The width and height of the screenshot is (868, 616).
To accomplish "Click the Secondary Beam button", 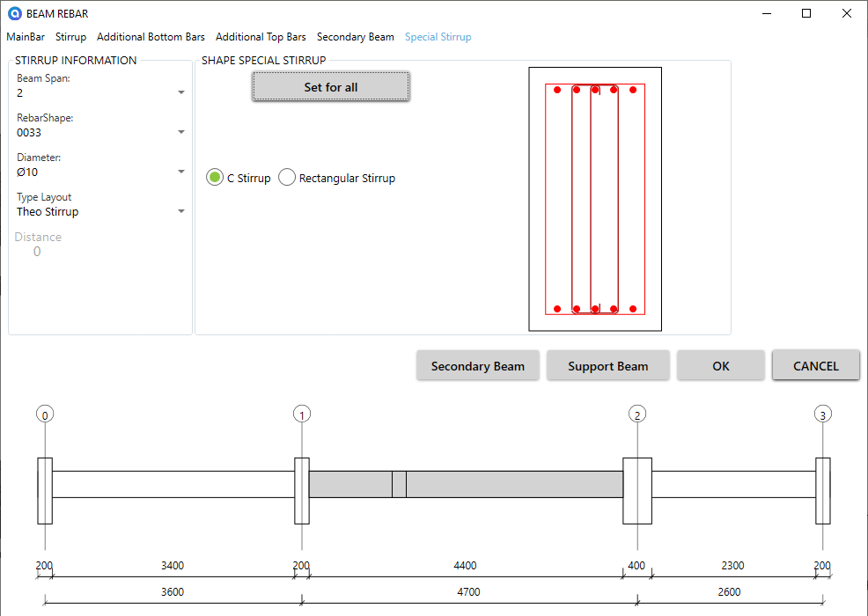I will pyautogui.click(x=478, y=366).
